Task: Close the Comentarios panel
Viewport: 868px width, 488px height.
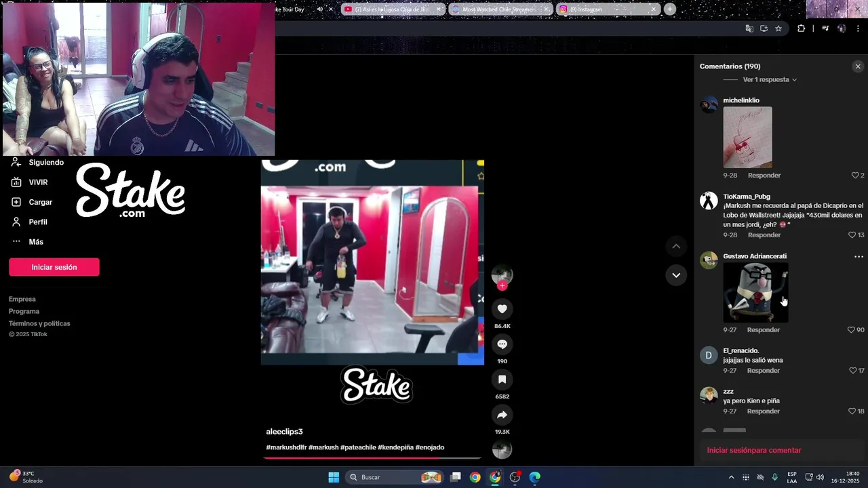Action: (x=858, y=66)
